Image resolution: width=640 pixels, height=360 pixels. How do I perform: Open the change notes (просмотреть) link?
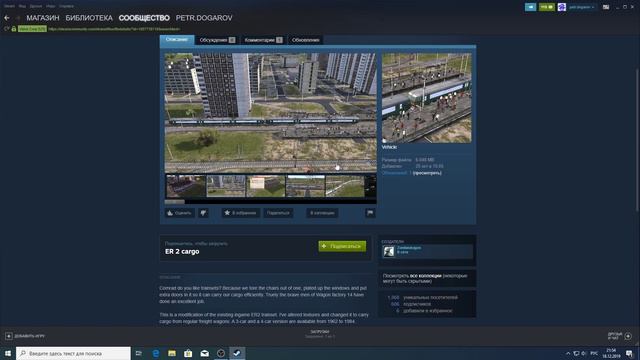(x=427, y=173)
